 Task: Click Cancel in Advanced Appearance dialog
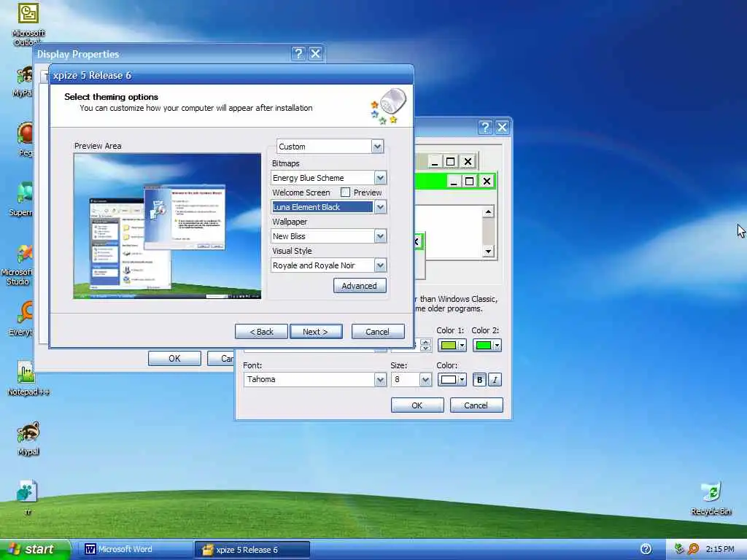pos(476,405)
